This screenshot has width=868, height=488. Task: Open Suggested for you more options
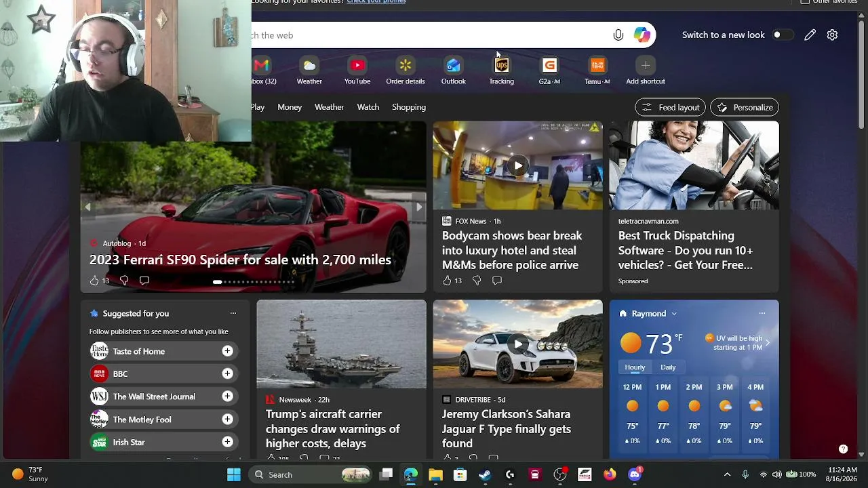(233, 313)
